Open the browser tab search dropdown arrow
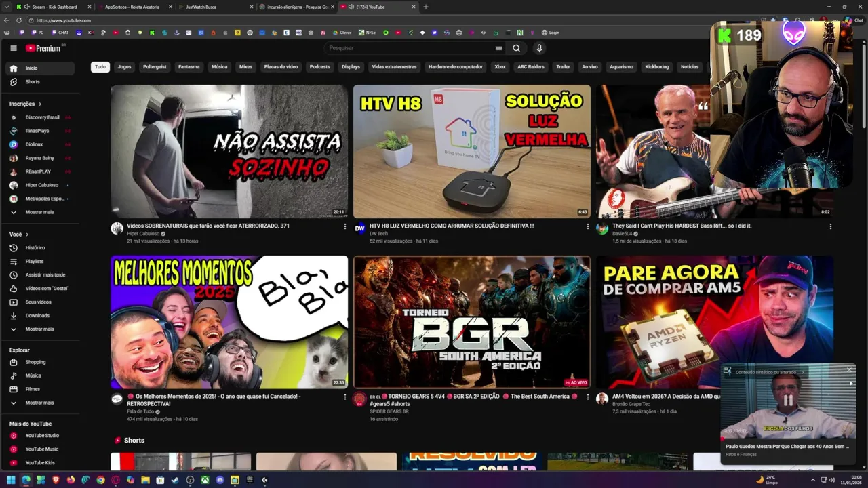Viewport: 868px width, 488px height. point(7,7)
